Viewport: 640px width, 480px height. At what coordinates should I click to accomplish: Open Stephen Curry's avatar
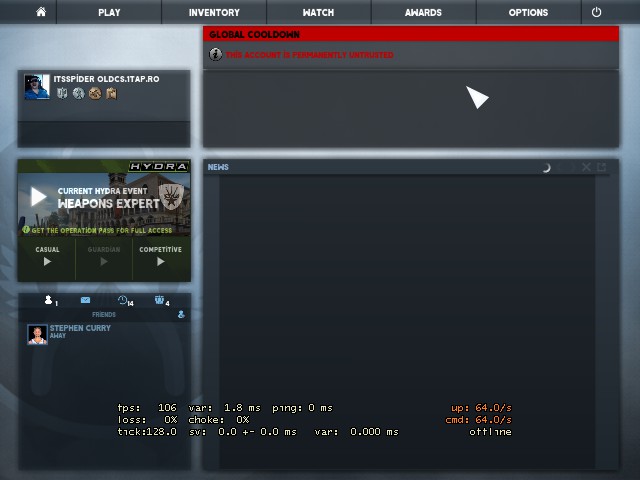click(37, 334)
